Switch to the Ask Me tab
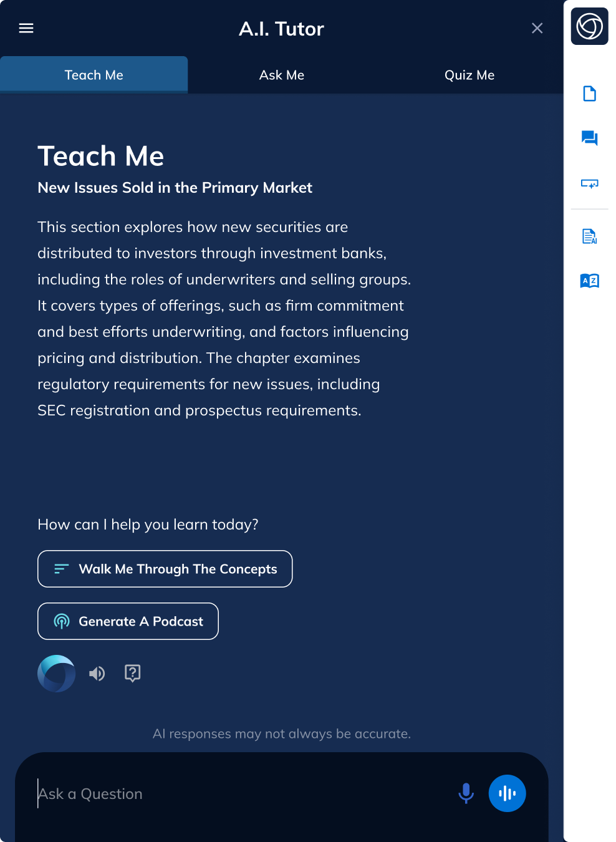 282,75
